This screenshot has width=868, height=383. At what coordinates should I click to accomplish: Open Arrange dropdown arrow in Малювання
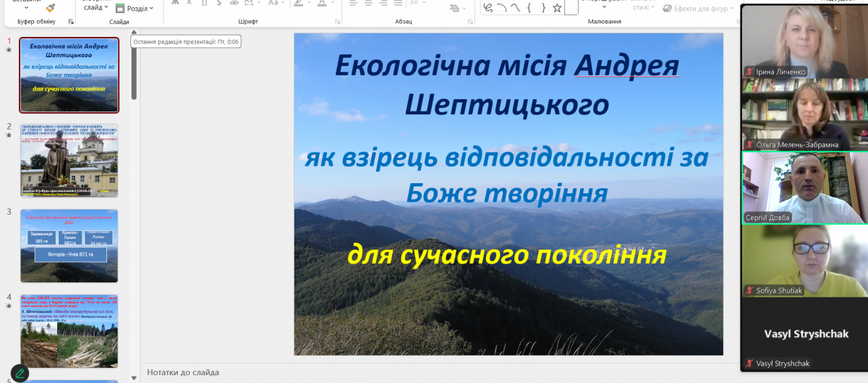point(604,7)
